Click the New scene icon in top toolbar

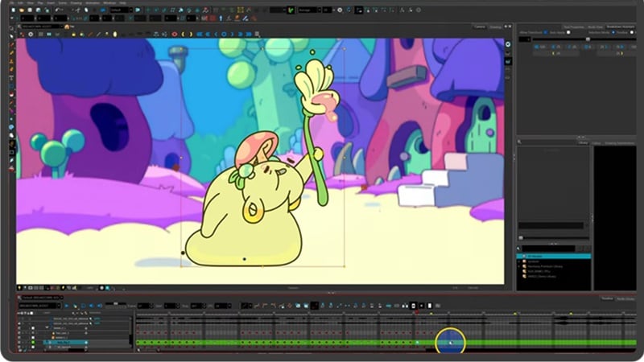(14, 10)
